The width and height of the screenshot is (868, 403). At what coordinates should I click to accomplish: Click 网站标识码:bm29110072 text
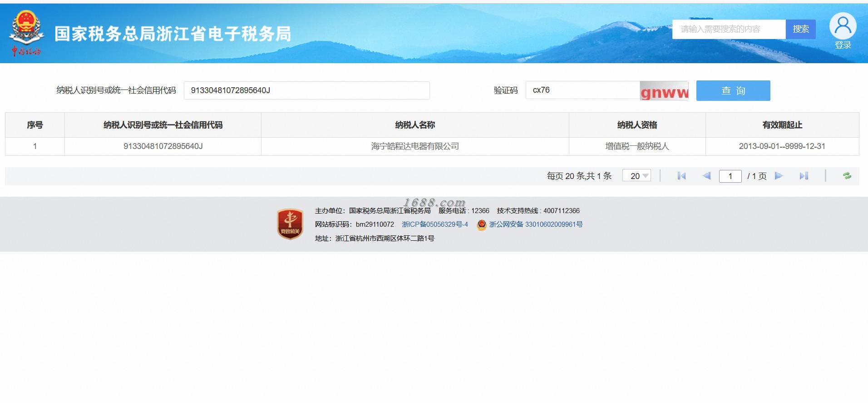[355, 224]
